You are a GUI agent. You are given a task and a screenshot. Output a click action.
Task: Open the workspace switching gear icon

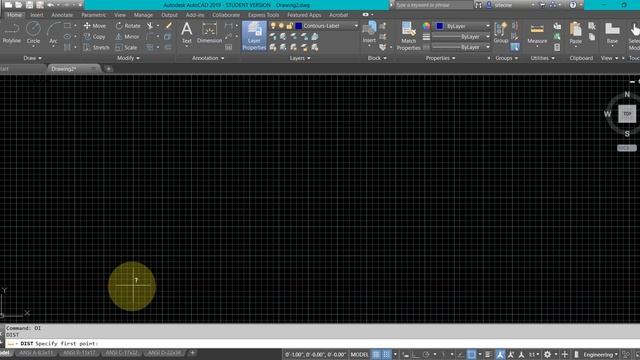coord(547,354)
